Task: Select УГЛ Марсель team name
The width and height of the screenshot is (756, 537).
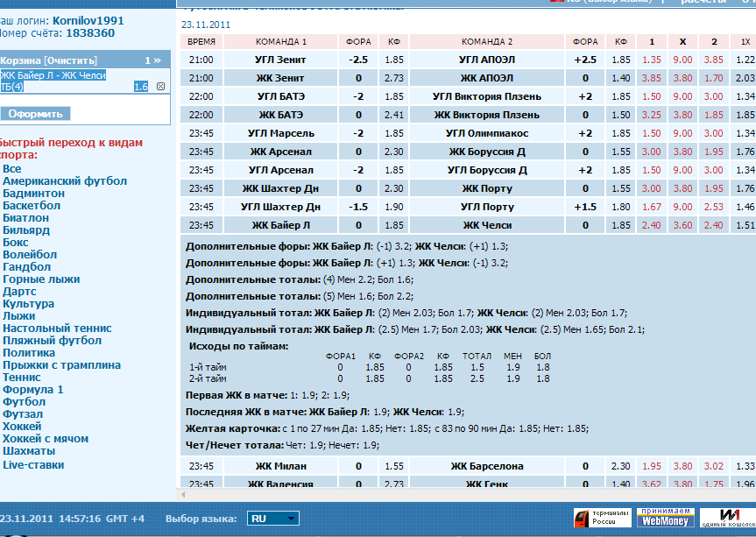Action: pyautogui.click(x=281, y=133)
